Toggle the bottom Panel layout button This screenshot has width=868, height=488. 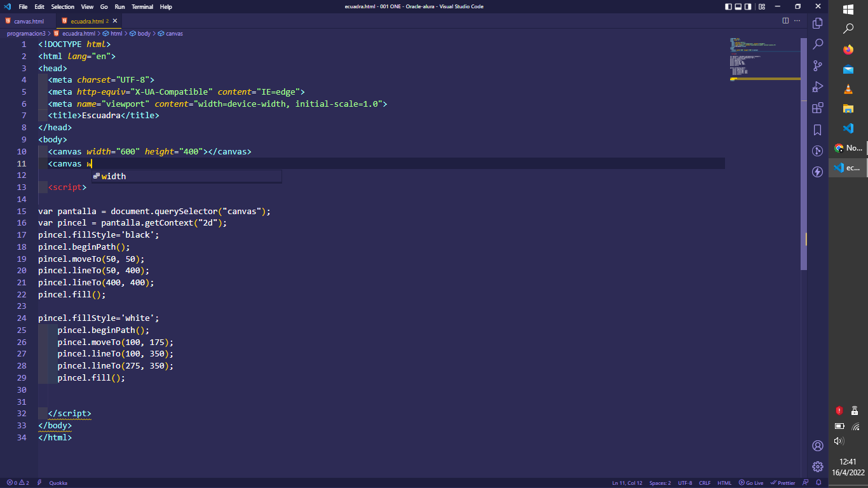(739, 6)
